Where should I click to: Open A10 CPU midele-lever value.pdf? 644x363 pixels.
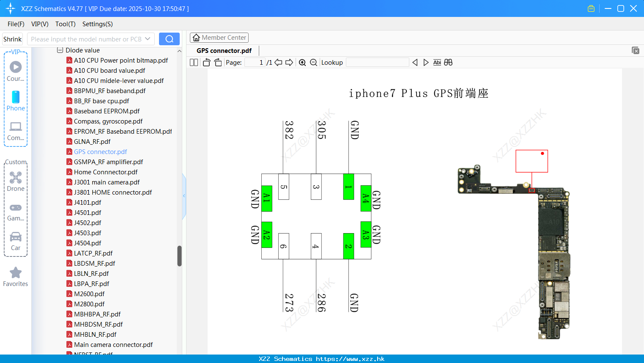[119, 81]
